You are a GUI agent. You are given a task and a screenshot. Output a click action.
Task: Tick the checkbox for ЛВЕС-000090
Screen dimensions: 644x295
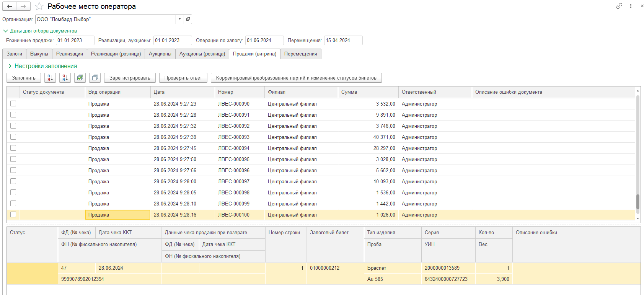coord(13,104)
